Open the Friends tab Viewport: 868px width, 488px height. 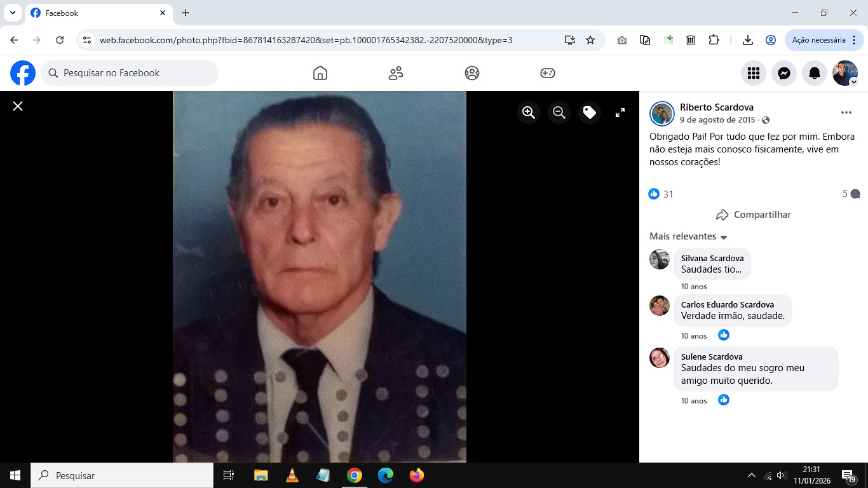coord(396,73)
